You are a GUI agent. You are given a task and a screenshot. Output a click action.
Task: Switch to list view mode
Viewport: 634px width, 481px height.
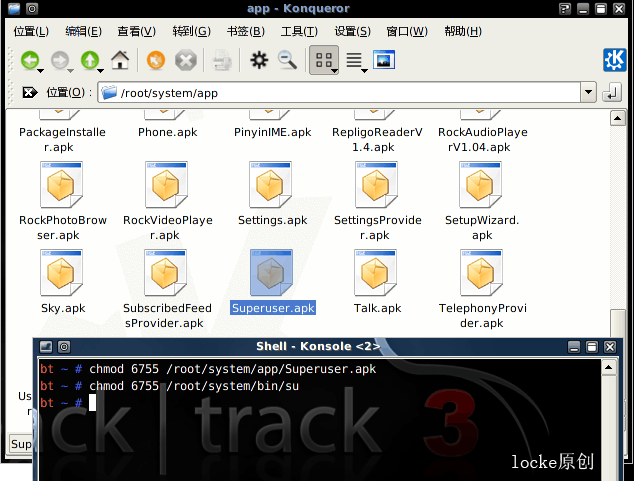354,60
